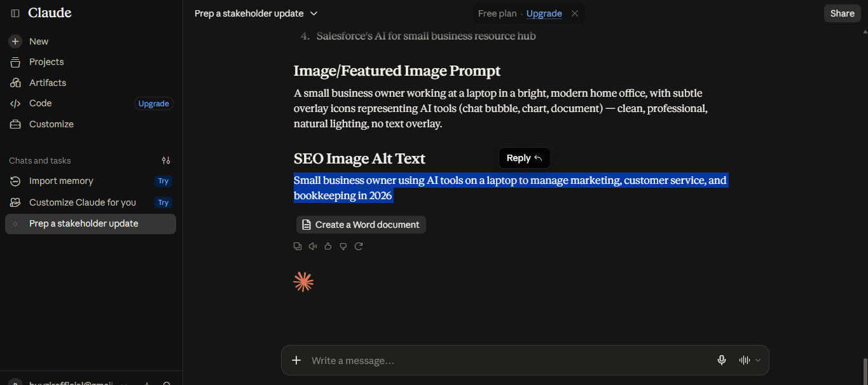Open the Chats and tasks filter icon
868x385 pixels.
[x=166, y=160]
